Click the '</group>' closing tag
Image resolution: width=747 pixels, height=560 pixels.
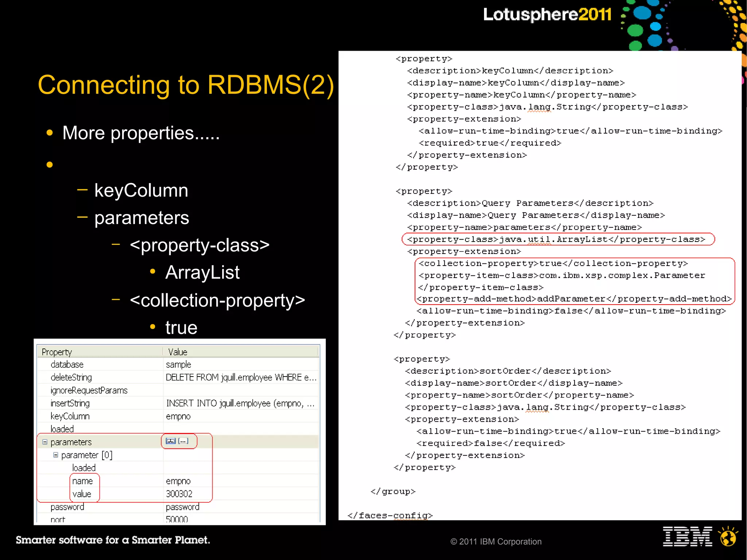coord(393,491)
